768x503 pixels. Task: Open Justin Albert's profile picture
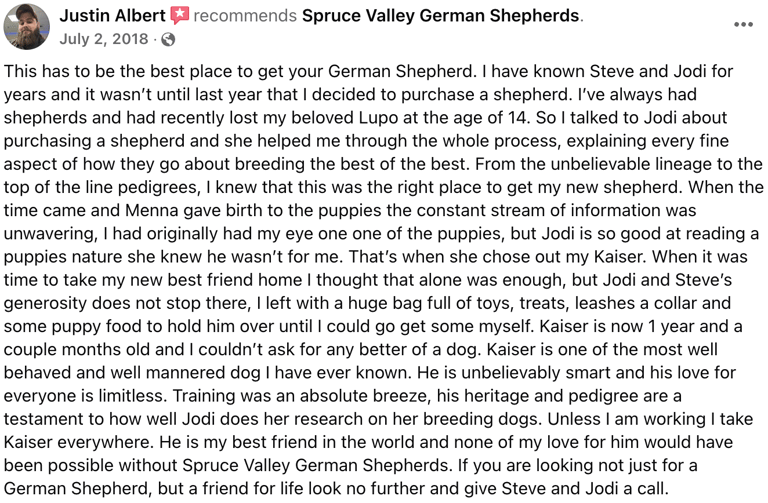(26, 26)
